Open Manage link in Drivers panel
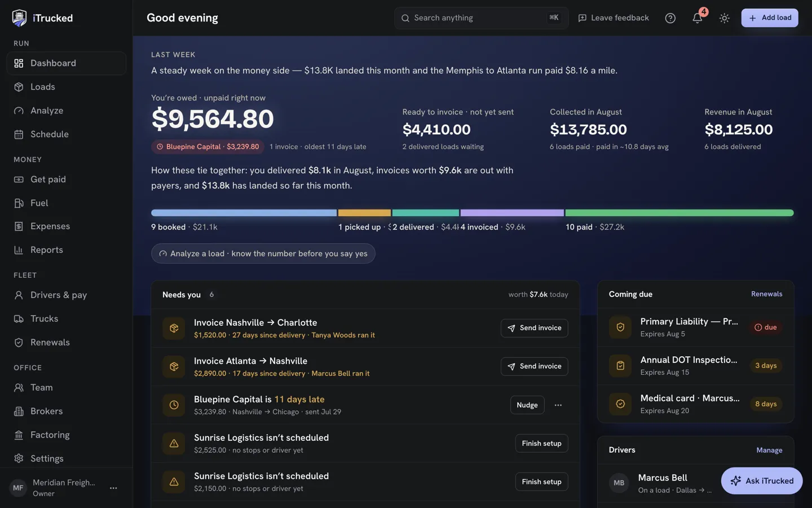This screenshot has width=812, height=508. (769, 450)
